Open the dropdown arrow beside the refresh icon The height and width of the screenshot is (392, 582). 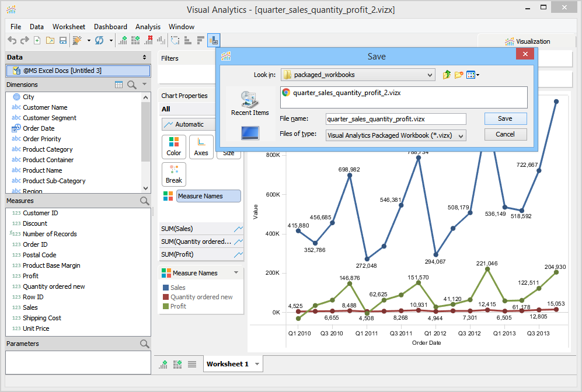(x=111, y=40)
